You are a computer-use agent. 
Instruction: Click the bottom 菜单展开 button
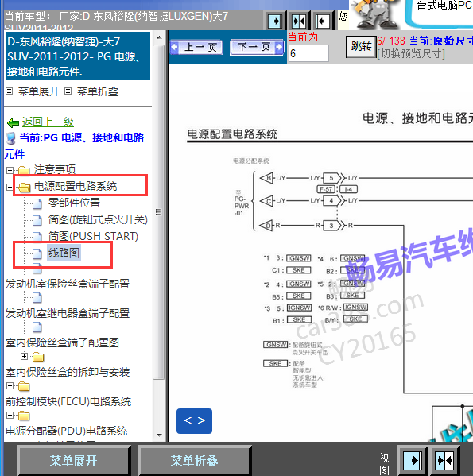click(73, 461)
